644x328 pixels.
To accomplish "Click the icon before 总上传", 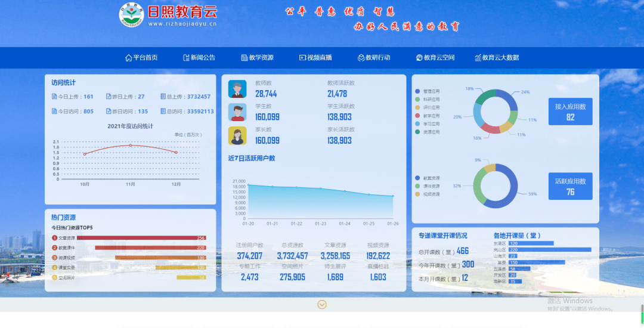I will click(163, 97).
